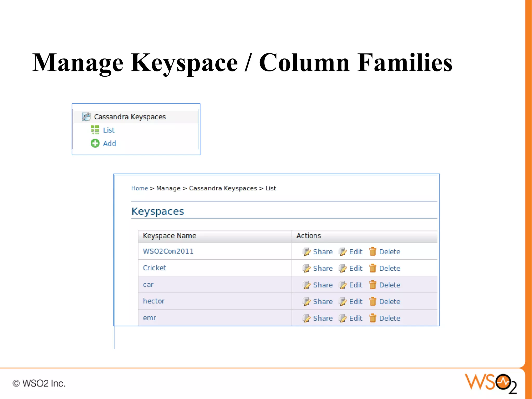
Task: Click Share text for WSO2Con2011
Action: [323, 251]
